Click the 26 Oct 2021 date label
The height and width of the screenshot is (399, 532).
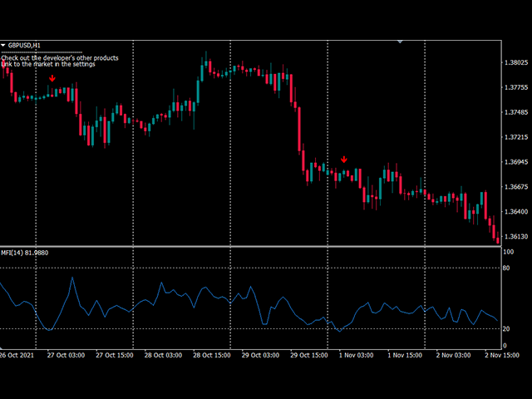[17, 355]
